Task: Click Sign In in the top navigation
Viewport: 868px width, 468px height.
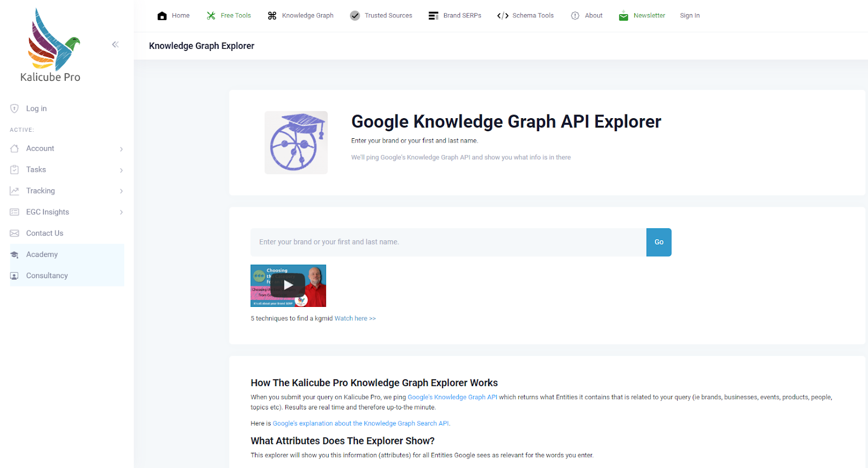Action: 690,16
